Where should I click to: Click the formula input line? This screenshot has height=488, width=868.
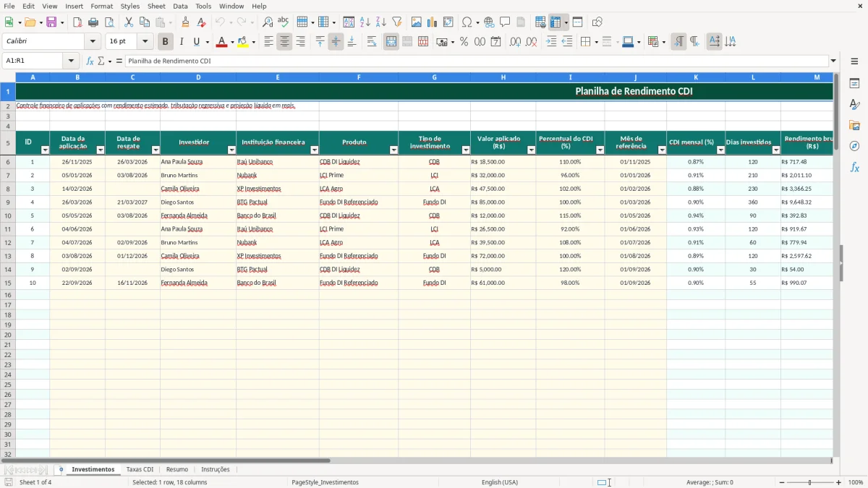click(x=477, y=61)
